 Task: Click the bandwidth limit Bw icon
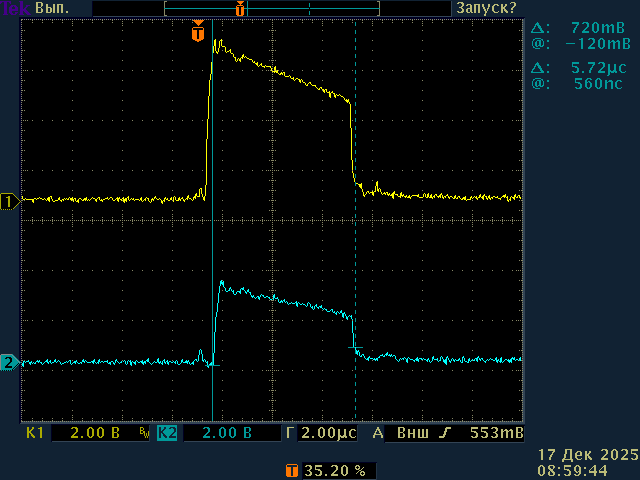(x=145, y=434)
